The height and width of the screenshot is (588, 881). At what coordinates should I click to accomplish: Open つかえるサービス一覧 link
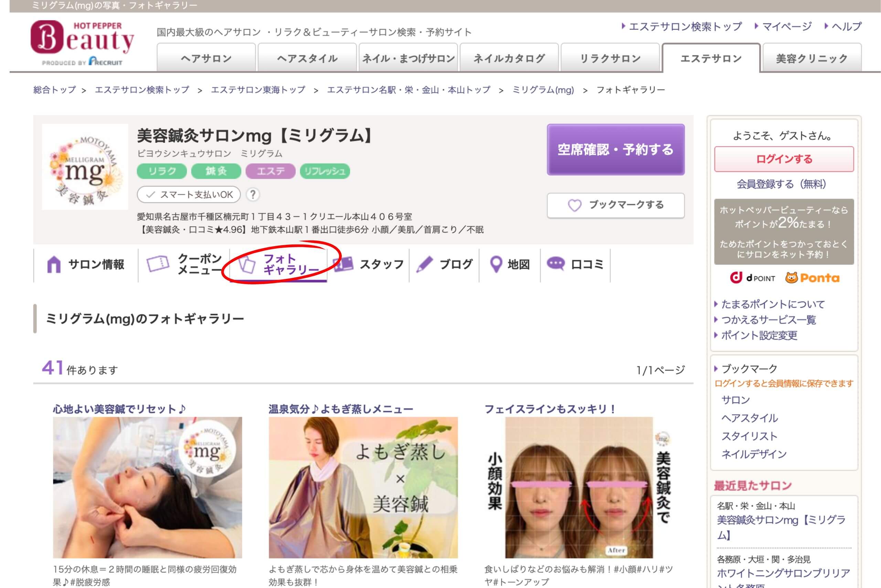pos(768,319)
